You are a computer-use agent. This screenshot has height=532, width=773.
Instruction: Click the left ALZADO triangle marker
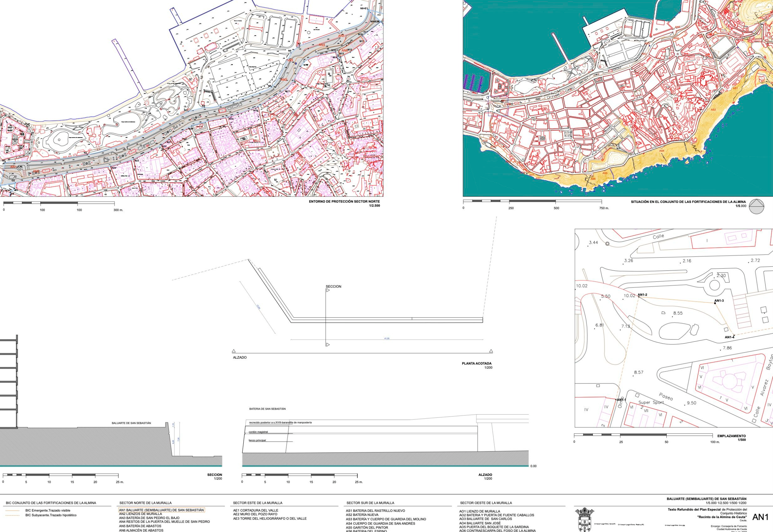234,351
